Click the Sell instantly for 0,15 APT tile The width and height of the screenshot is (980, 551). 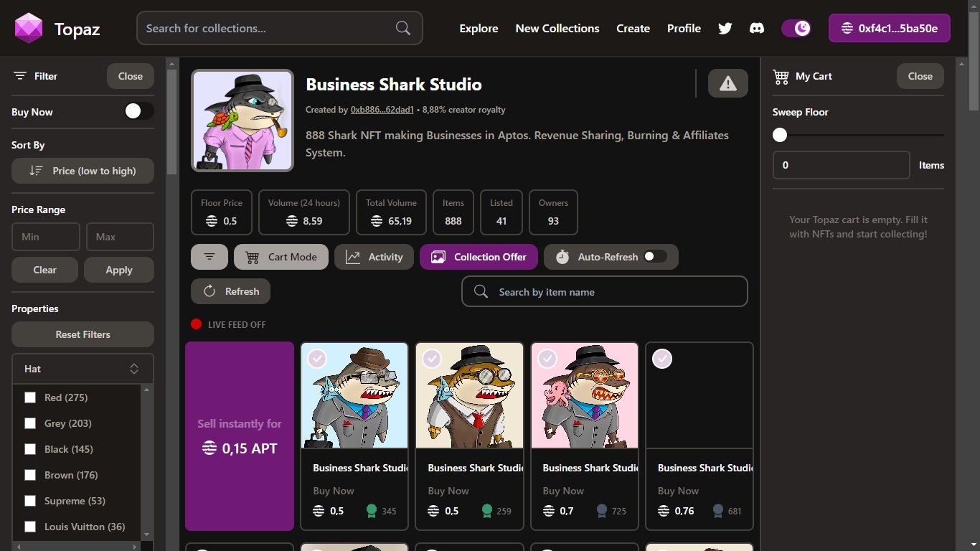[x=240, y=436]
